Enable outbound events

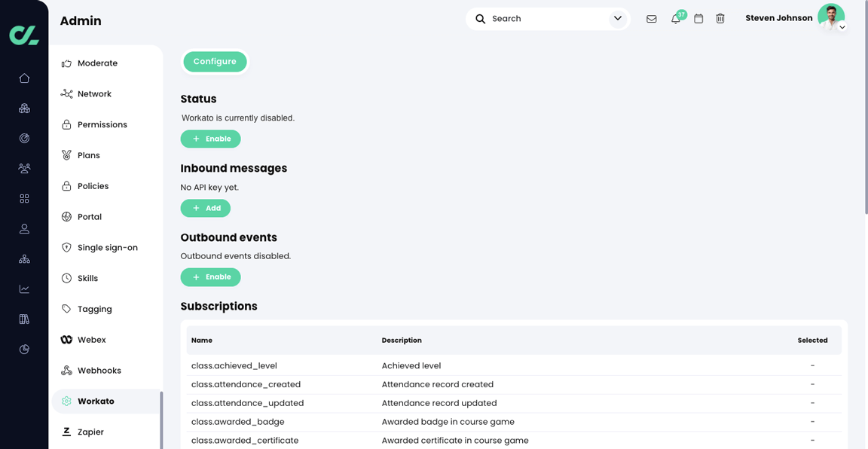coord(210,276)
